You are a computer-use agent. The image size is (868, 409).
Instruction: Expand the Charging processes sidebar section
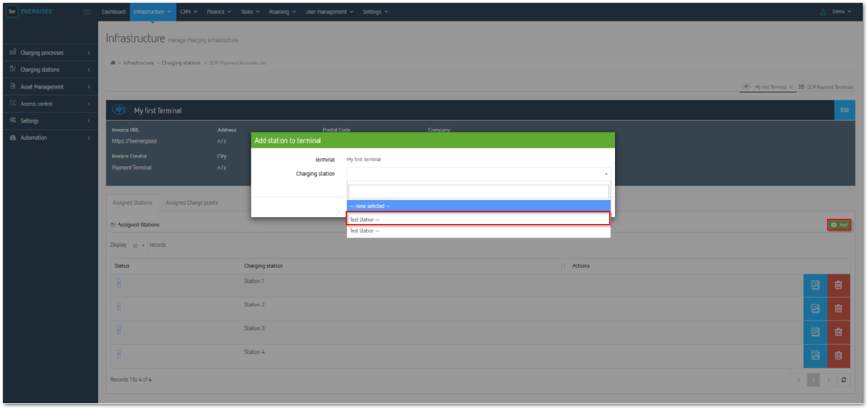point(49,53)
